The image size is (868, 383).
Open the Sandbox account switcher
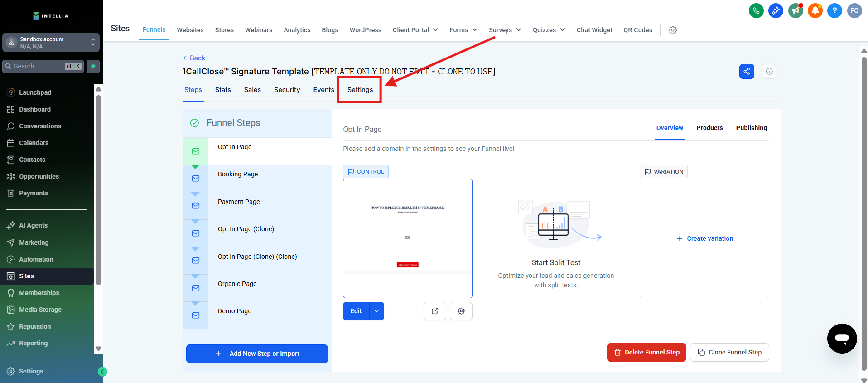[51, 43]
